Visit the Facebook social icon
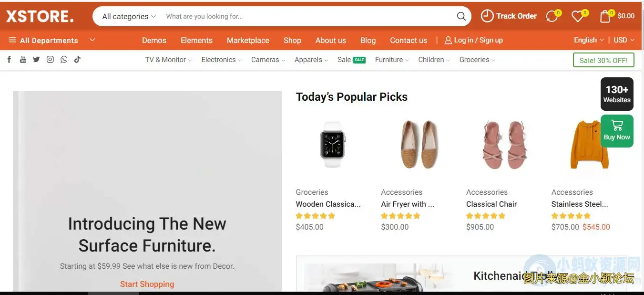This screenshot has height=295, width=644. coord(9,60)
